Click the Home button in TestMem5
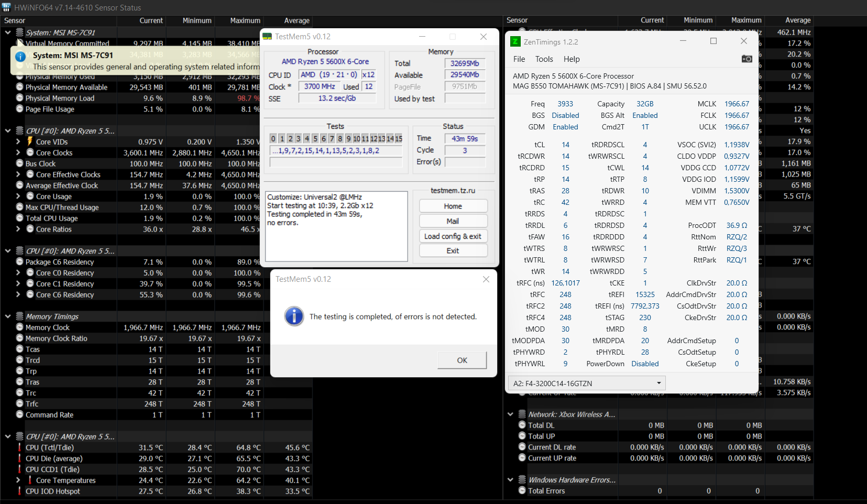Screen dimensions: 867x504 tap(453, 206)
